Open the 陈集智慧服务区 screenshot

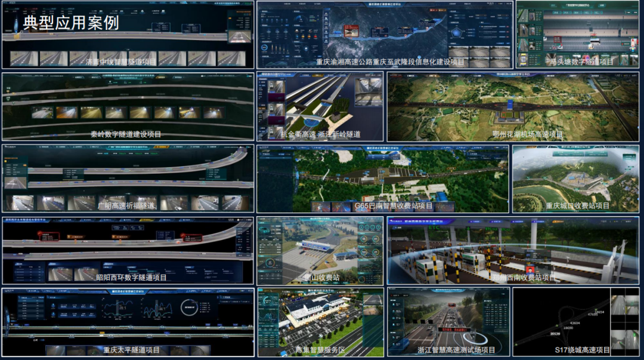pyautogui.click(x=320, y=322)
